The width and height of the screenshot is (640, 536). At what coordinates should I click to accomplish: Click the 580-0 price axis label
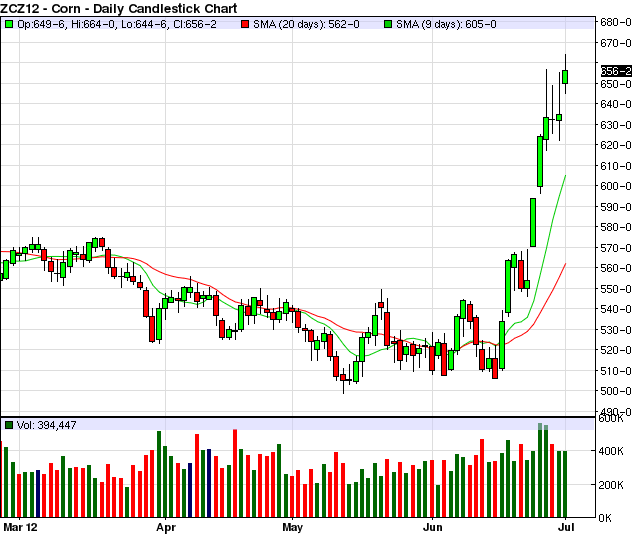click(616, 227)
